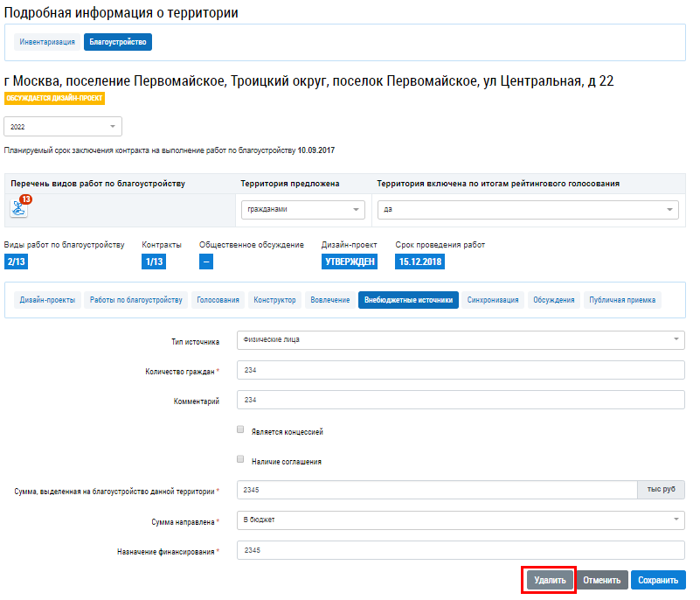The height and width of the screenshot is (600, 700).
Task: Open the 2022 year dropdown
Action: (63, 127)
